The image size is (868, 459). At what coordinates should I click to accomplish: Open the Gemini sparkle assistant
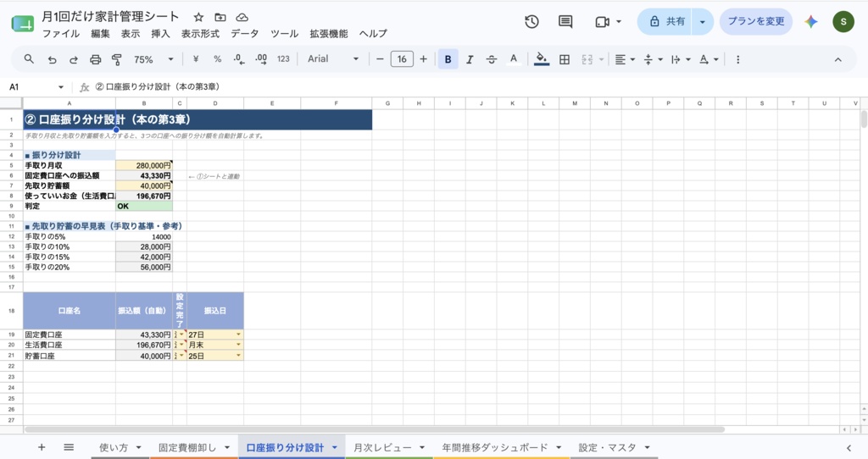811,21
